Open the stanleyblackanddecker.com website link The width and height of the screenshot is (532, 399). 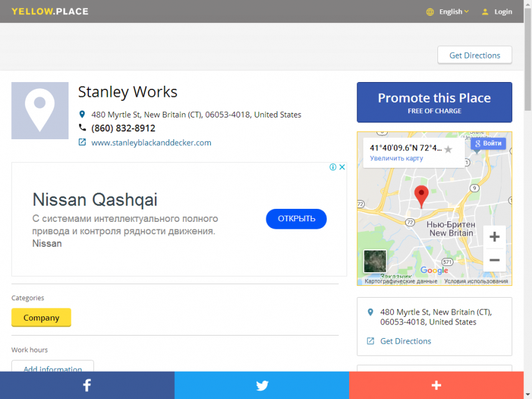pyautogui.click(x=151, y=142)
